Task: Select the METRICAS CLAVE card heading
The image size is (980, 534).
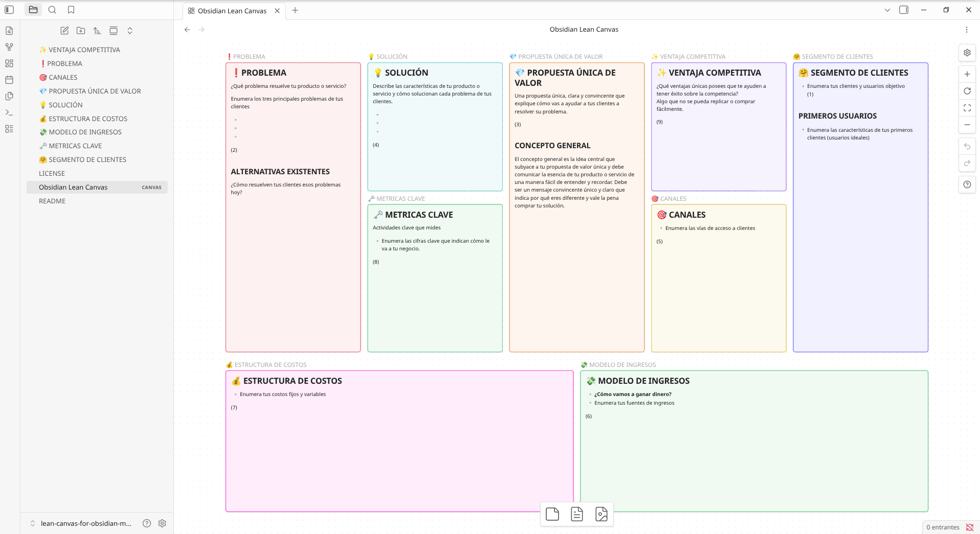Action: [413, 215]
